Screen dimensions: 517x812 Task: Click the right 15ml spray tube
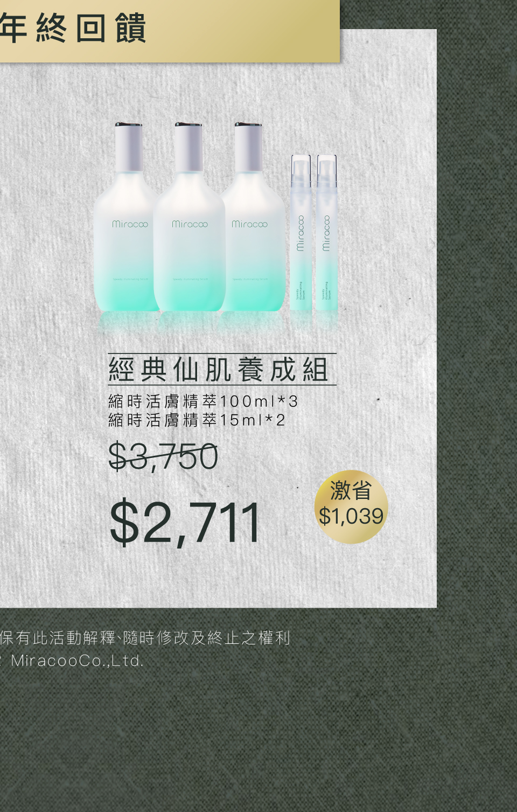click(327, 233)
